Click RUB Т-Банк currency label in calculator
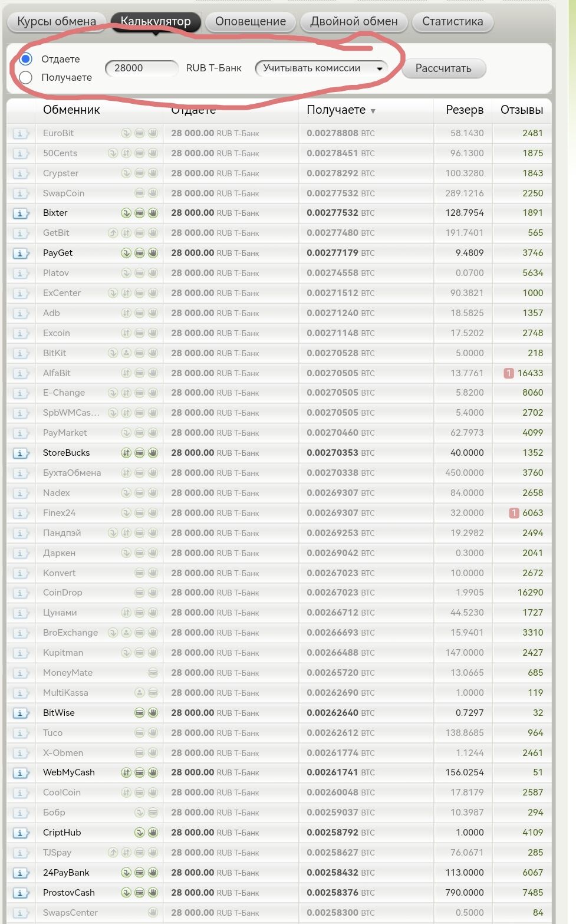Image resolution: width=576 pixels, height=924 pixels. 214,68
